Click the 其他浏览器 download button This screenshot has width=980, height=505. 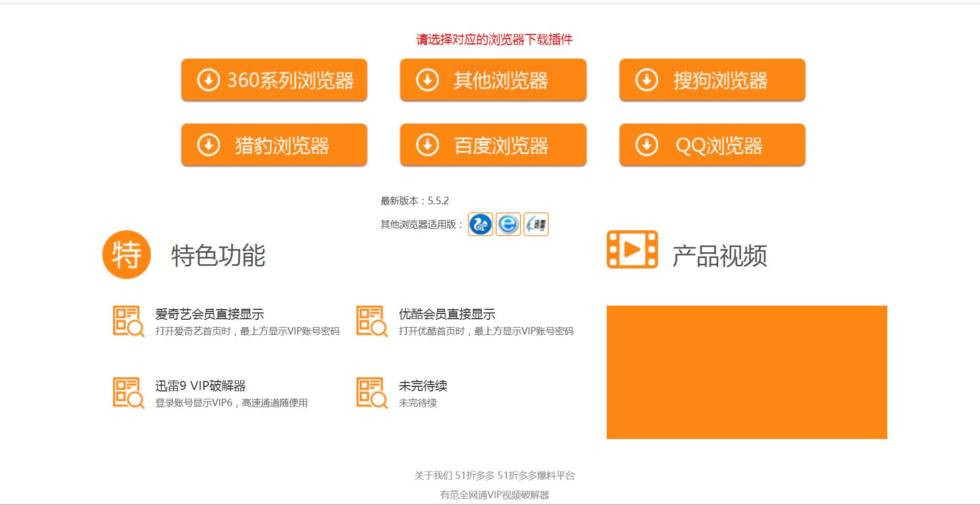click(x=493, y=80)
